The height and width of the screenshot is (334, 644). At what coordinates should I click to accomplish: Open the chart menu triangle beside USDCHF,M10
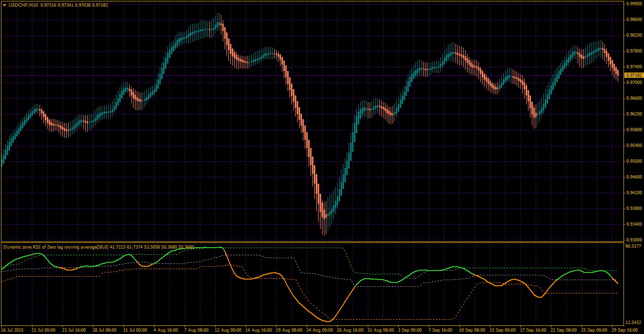tap(4, 5)
